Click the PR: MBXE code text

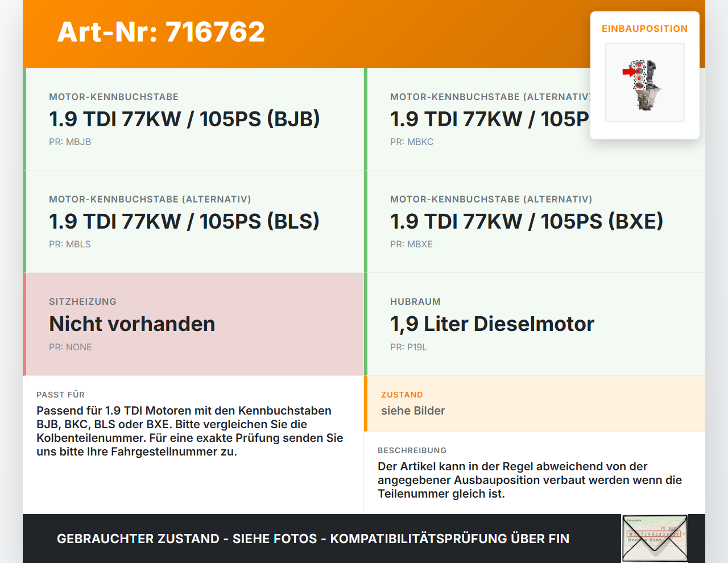pos(411,245)
